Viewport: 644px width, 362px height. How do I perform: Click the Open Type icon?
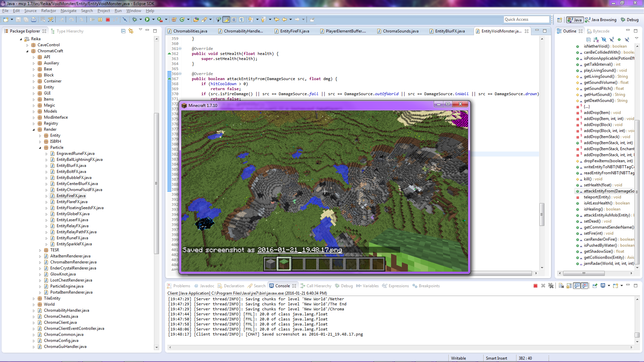pyautogui.click(x=196, y=19)
